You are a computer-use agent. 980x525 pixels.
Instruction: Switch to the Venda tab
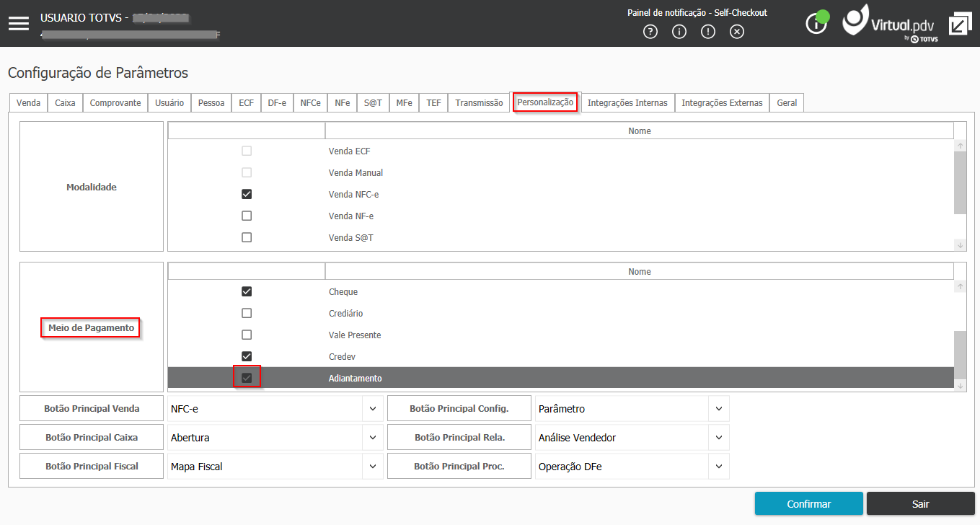(x=28, y=103)
